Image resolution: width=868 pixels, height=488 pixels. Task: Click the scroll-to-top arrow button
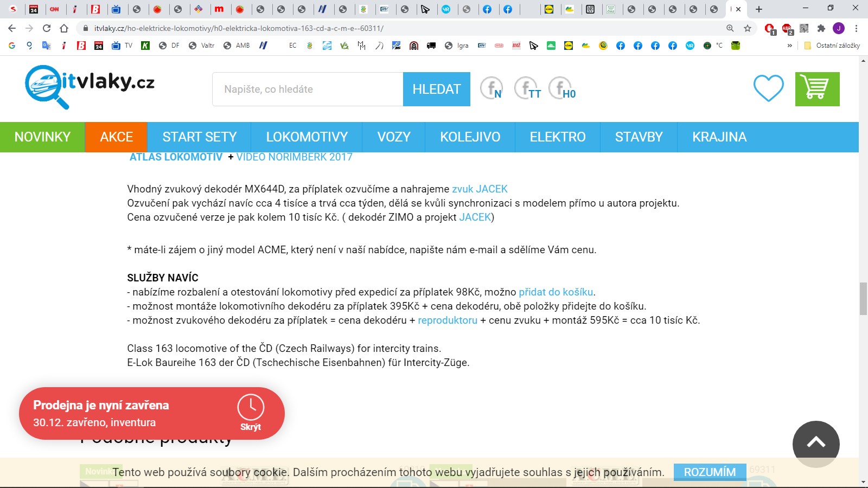(816, 444)
